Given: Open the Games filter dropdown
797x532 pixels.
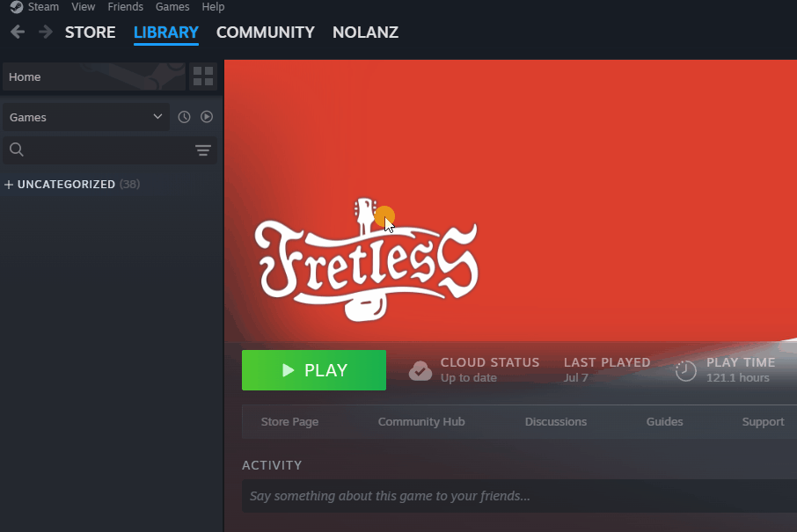Looking at the screenshot, I should pyautogui.click(x=86, y=117).
